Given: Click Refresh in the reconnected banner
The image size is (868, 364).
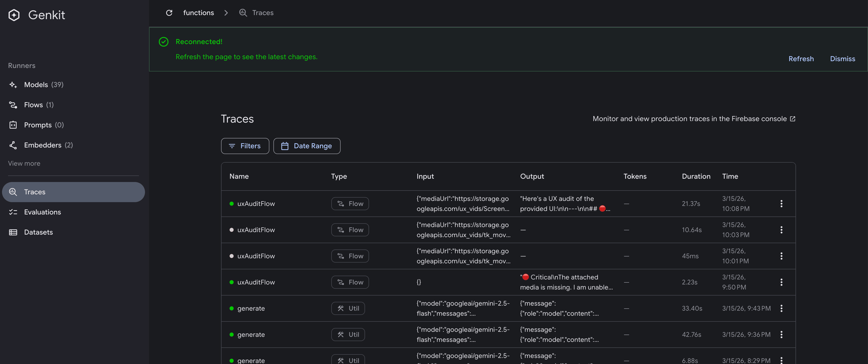Looking at the screenshot, I should point(801,58).
